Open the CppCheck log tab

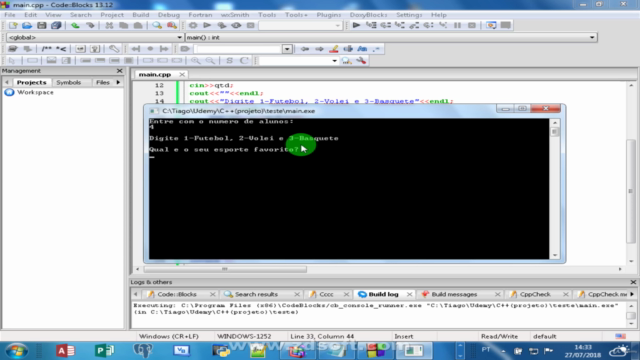point(535,294)
